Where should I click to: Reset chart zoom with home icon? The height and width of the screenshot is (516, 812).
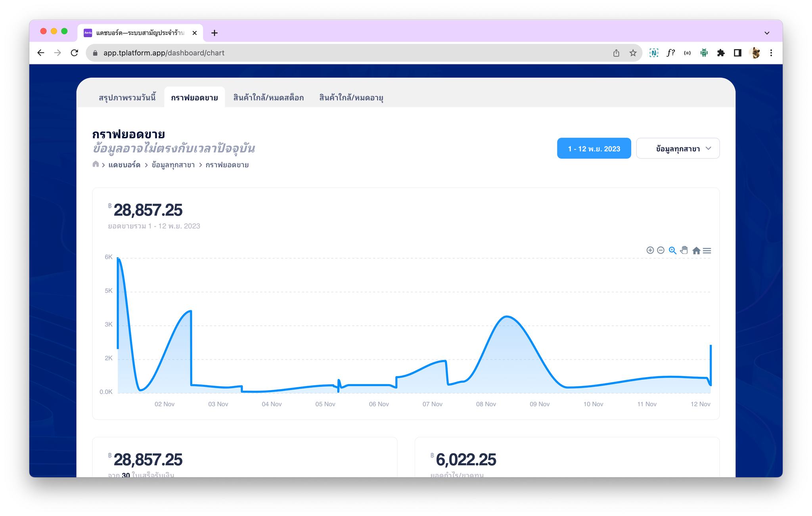pyautogui.click(x=696, y=250)
